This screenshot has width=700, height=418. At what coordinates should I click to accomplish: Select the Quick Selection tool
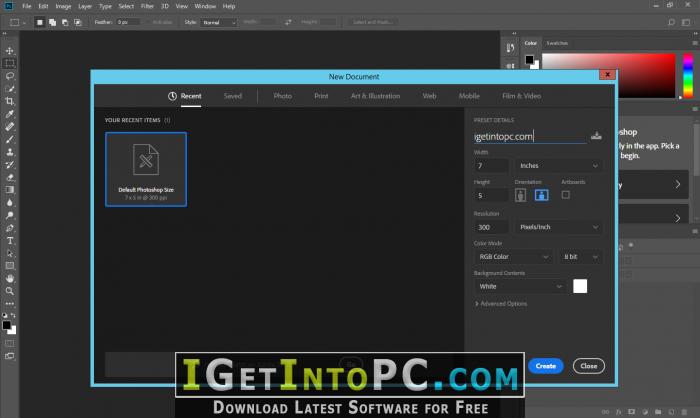(9, 89)
